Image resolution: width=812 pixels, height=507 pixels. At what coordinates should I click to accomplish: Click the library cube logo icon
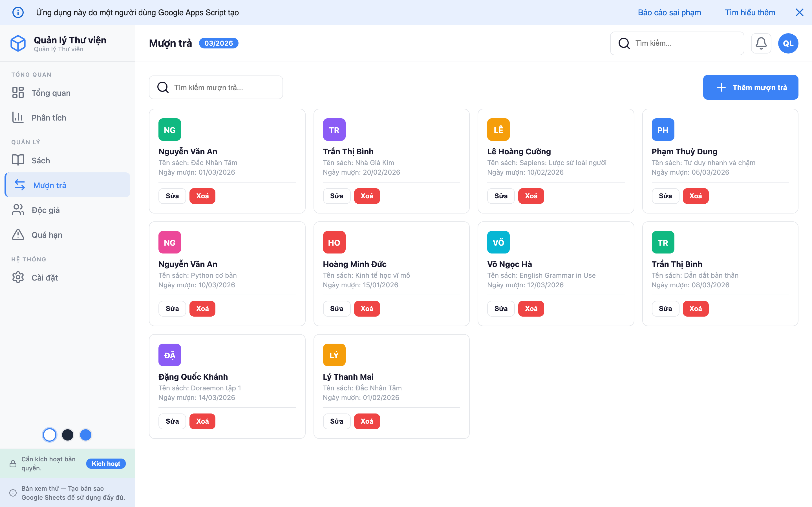pos(18,44)
